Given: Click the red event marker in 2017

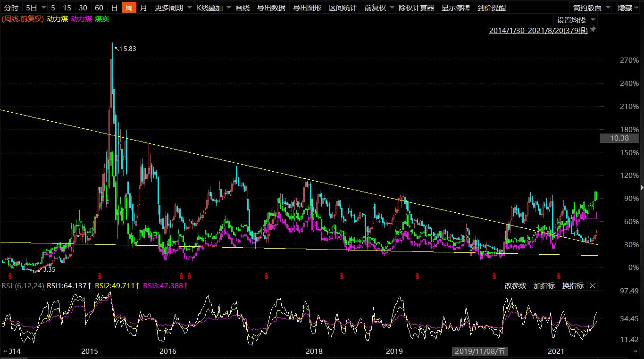Looking at the screenshot, I should coord(266,275).
